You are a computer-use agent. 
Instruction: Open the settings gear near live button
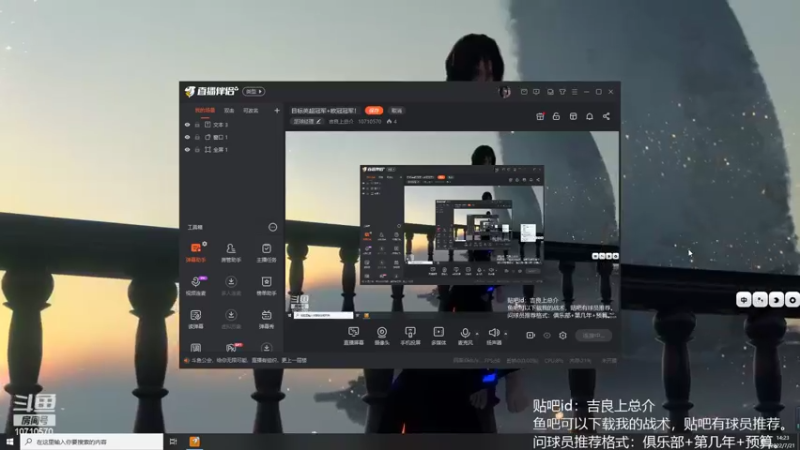click(x=563, y=335)
